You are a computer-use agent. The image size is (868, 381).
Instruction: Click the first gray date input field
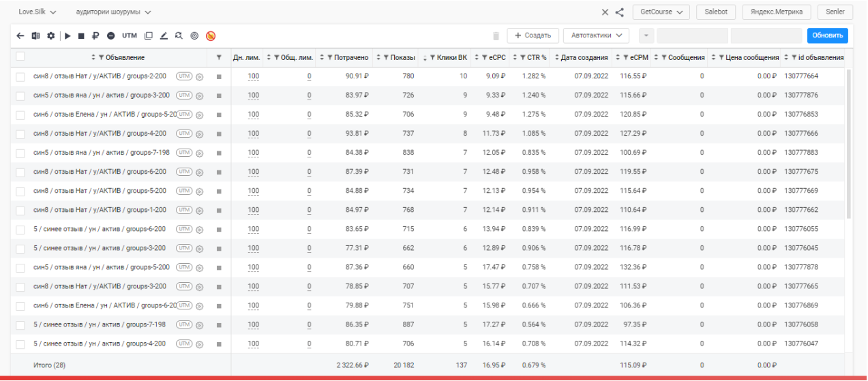click(692, 35)
